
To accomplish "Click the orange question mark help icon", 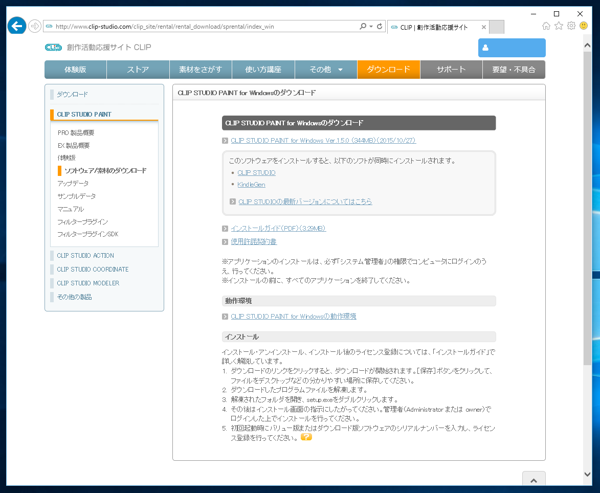I will pyautogui.click(x=306, y=437).
